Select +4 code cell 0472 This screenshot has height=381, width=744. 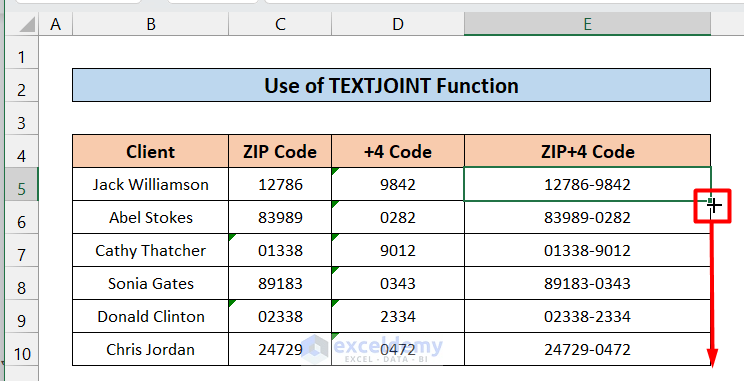(x=398, y=349)
